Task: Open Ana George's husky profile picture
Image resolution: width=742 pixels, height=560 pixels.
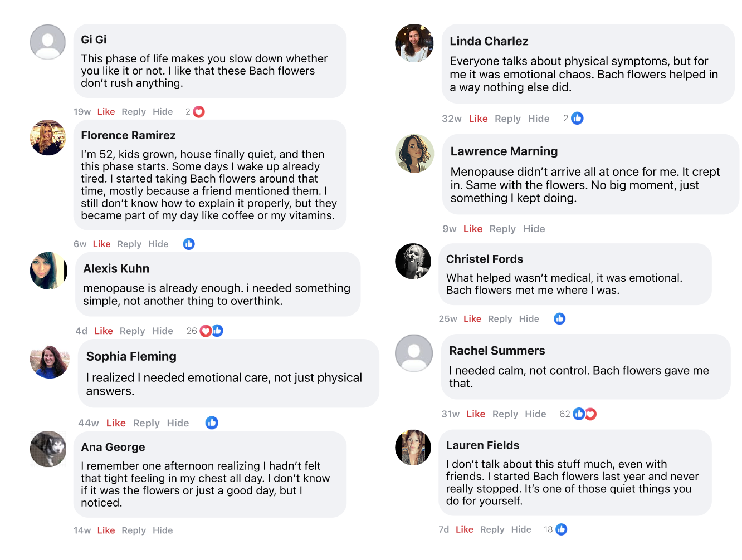Action: pyautogui.click(x=48, y=449)
